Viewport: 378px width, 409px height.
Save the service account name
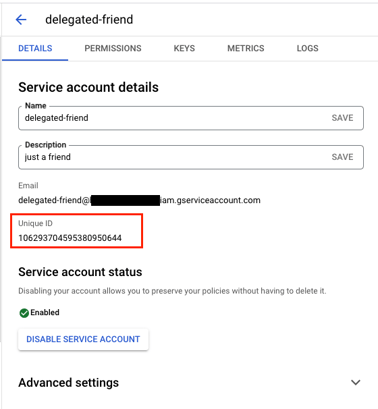pos(342,118)
